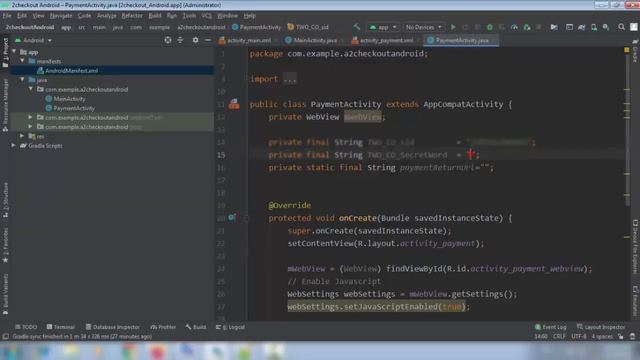The height and width of the screenshot is (360, 640).
Task: Start debugging with the green bug icon
Action: 489,27
